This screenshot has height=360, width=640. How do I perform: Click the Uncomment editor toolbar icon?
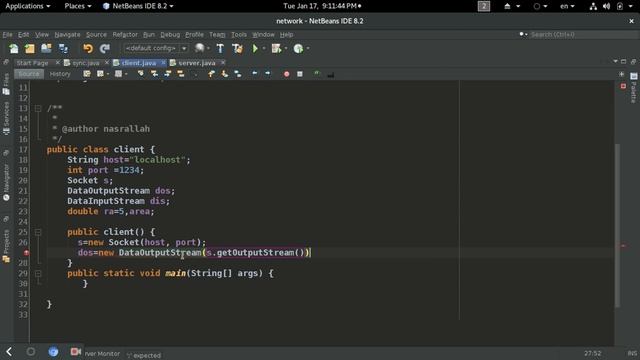[331, 74]
